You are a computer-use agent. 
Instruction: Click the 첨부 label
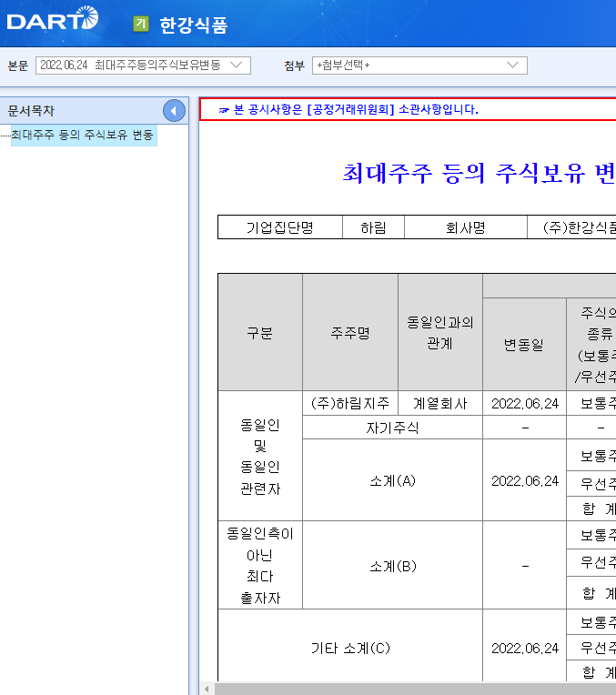point(295,66)
